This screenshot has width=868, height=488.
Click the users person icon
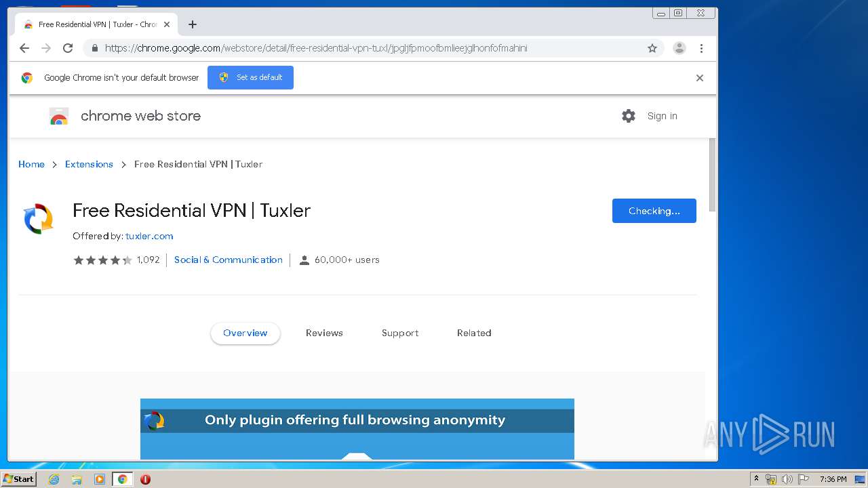(x=304, y=260)
